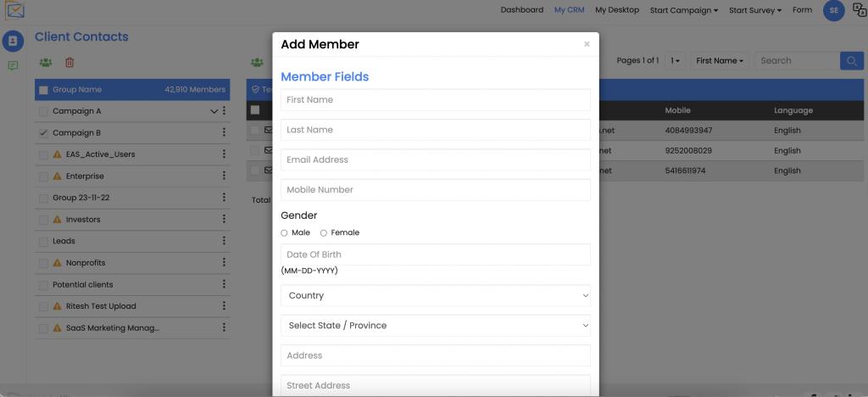This screenshot has width=868, height=397.
Task: Click the green add group icon
Action: [x=46, y=62]
